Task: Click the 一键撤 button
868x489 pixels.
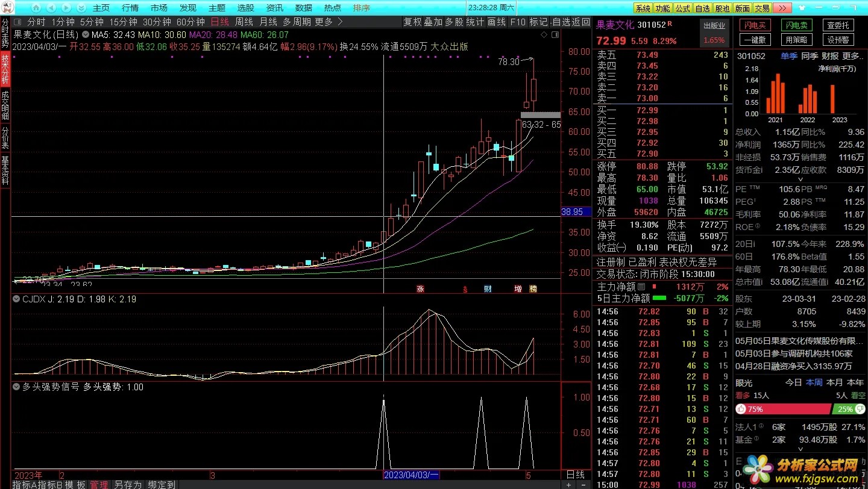Action: tap(755, 40)
